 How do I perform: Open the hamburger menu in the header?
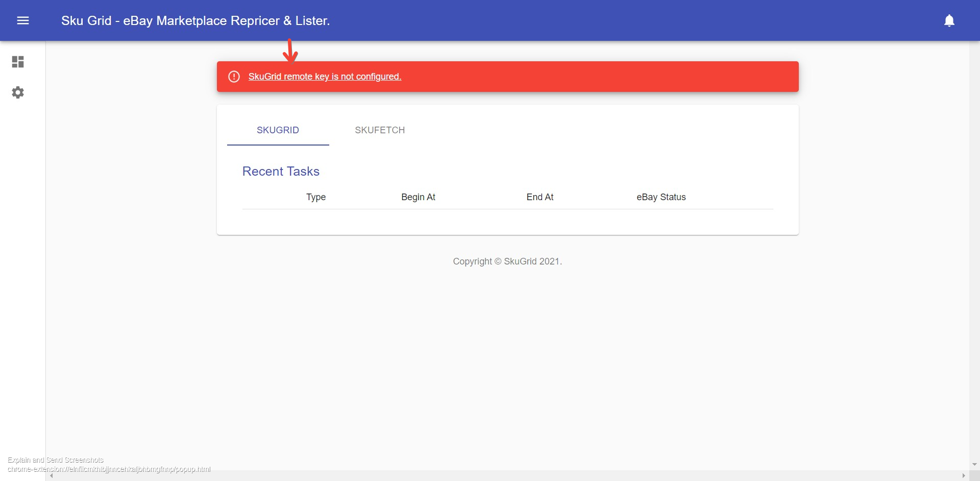[23, 20]
